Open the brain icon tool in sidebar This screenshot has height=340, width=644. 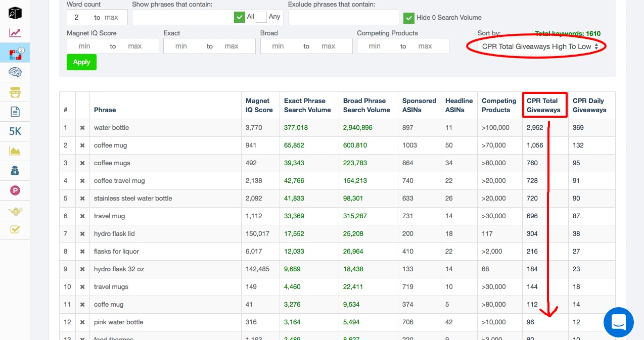coord(15,73)
